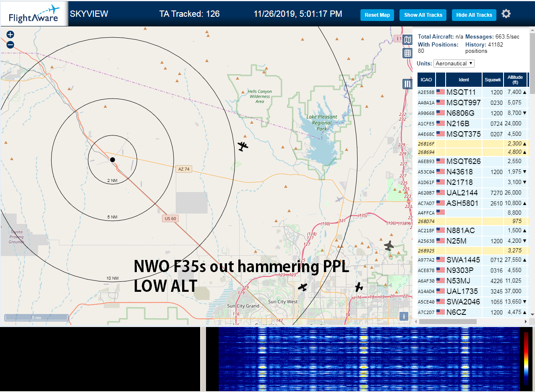This screenshot has width=535, height=392.
Task: Select aircraft icon near Hells Canyon Wilderness
Action: (243, 146)
